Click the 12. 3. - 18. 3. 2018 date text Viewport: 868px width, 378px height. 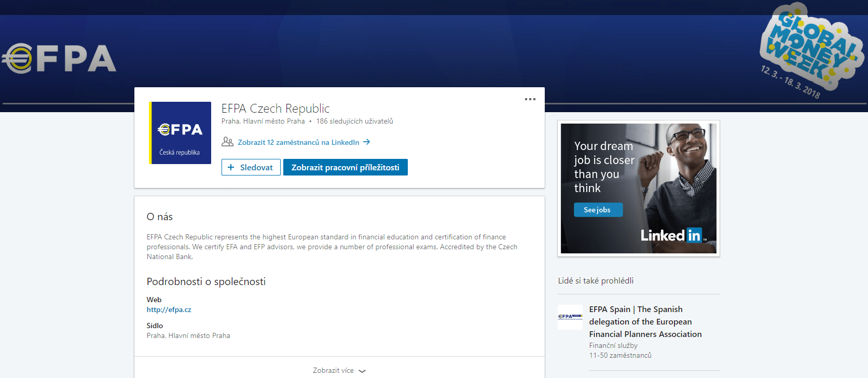pos(790,82)
